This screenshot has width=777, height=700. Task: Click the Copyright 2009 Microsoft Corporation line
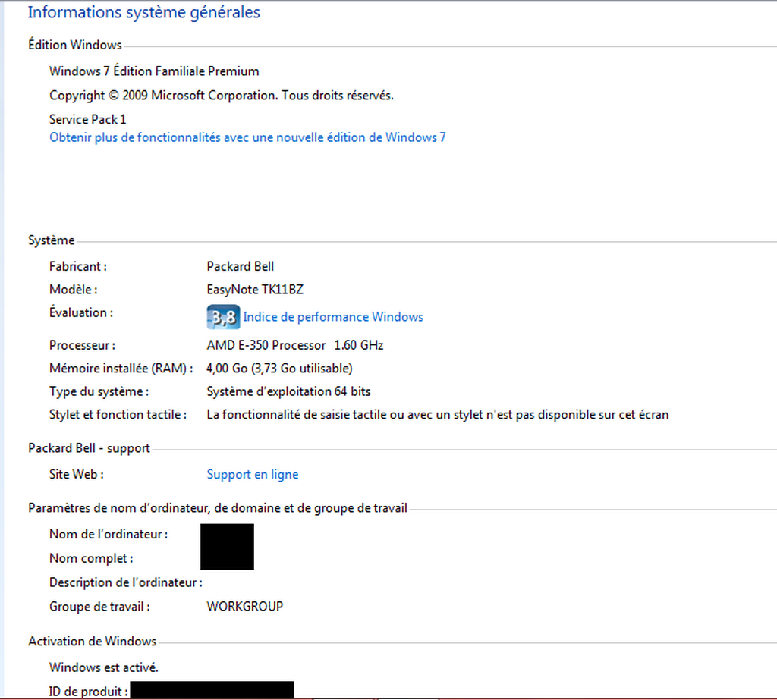click(222, 95)
